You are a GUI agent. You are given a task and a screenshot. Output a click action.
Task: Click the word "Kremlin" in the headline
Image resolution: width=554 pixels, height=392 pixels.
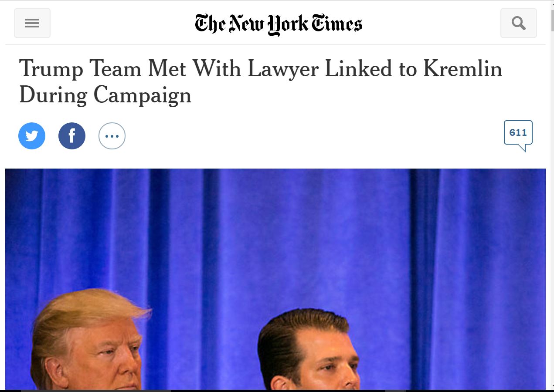462,69
